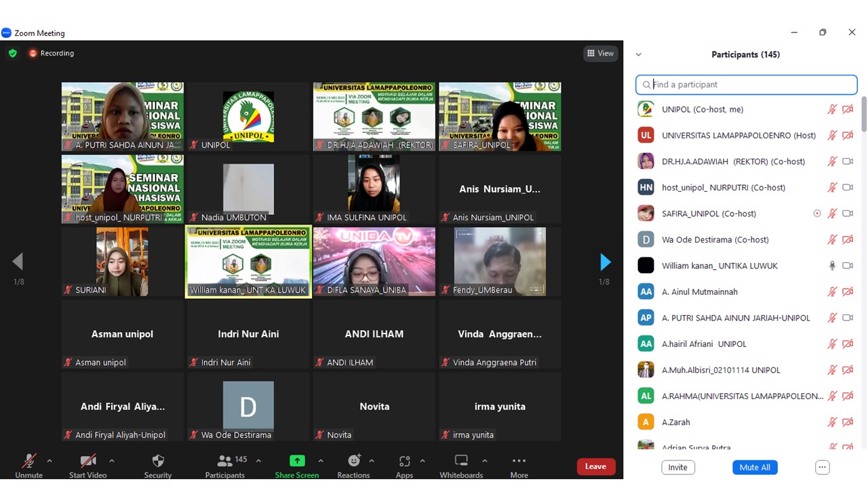This screenshot has height=488, width=868.
Task: Click the red Leave button
Action: click(x=596, y=466)
